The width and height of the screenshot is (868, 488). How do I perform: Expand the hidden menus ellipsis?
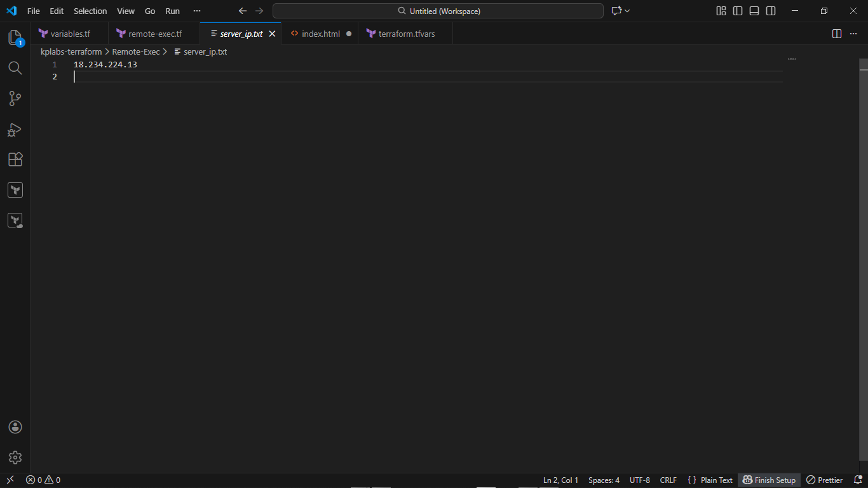click(196, 11)
